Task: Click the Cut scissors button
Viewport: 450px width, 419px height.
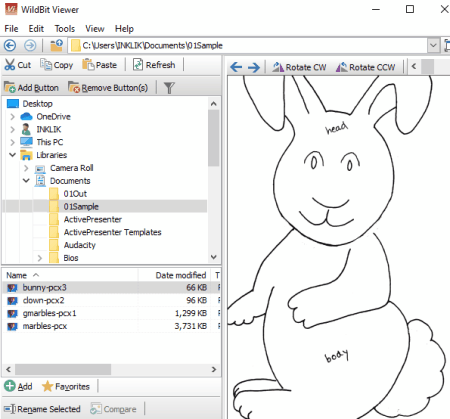Action: (18, 65)
